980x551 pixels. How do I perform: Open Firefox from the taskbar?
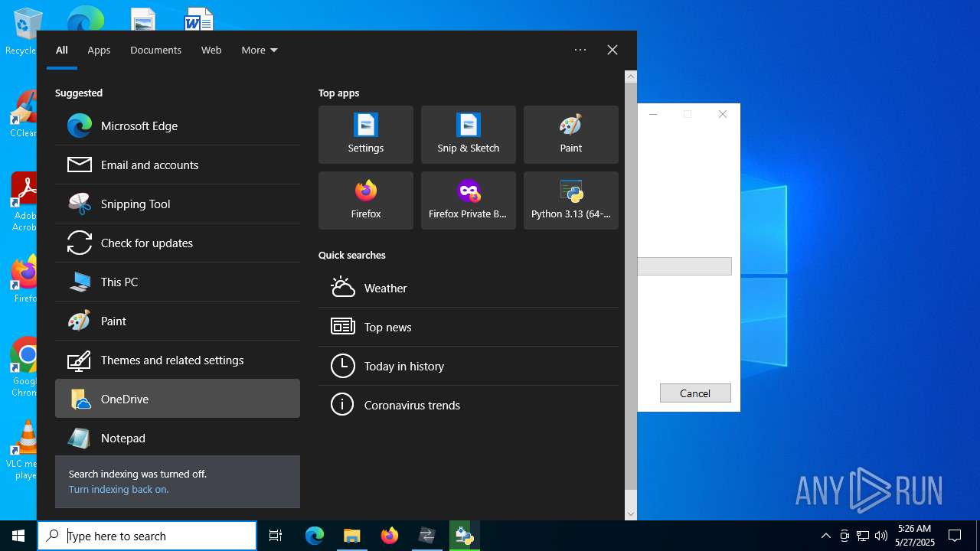(390, 536)
